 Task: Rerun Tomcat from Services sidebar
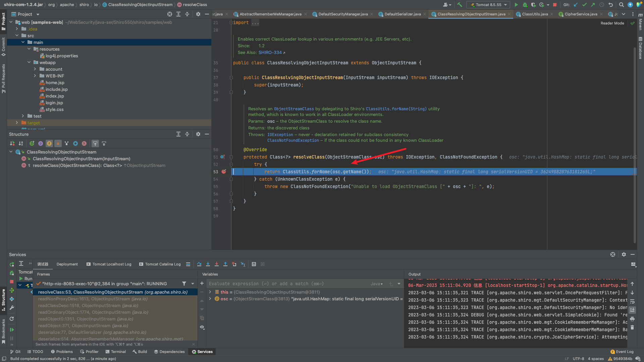pos(12,264)
